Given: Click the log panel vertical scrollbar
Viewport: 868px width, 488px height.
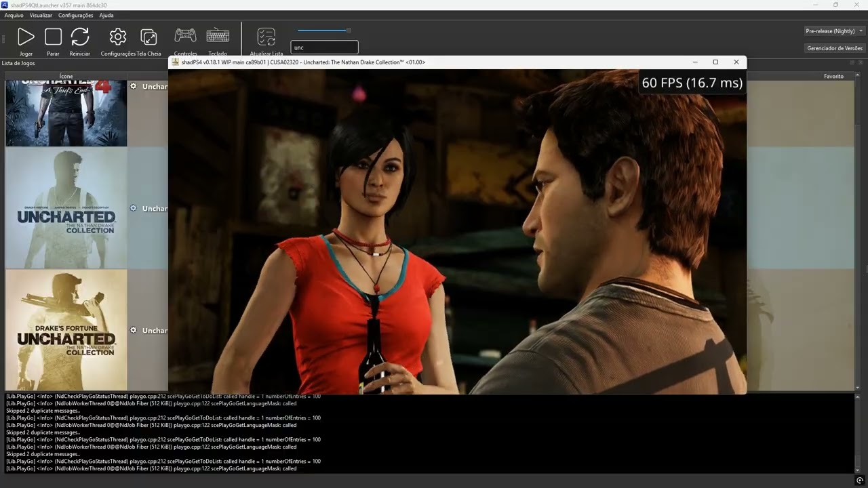Looking at the screenshot, I should pos(858,432).
